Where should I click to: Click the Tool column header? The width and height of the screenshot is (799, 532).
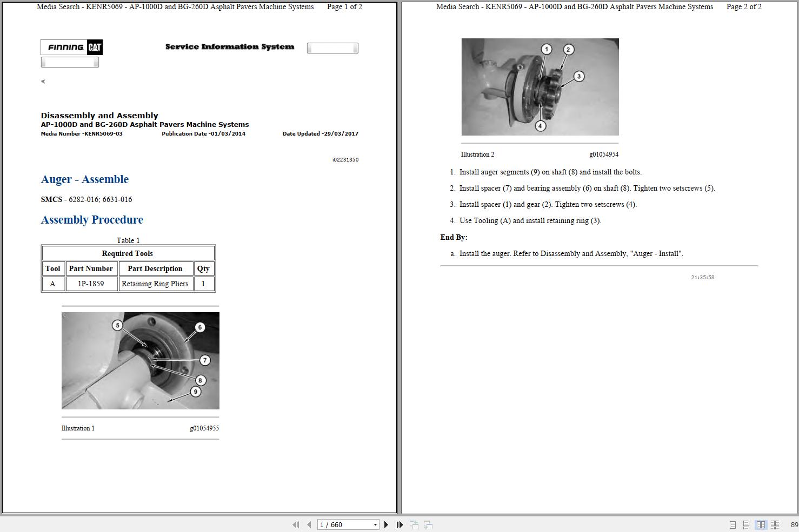pyautogui.click(x=53, y=268)
